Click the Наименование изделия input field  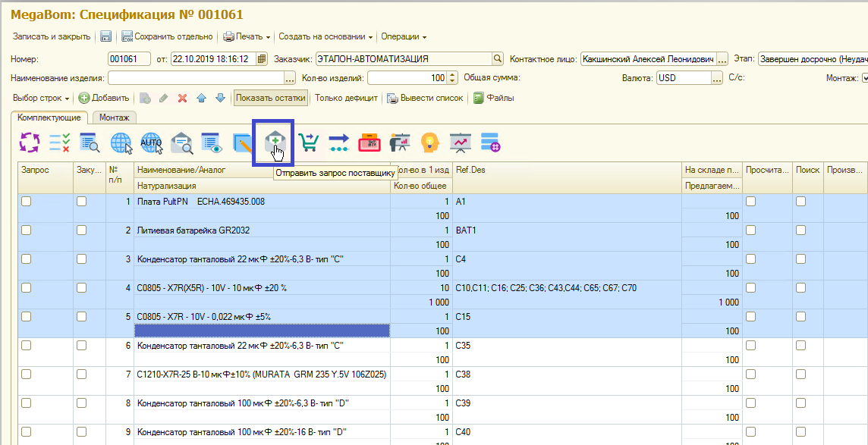(x=196, y=78)
